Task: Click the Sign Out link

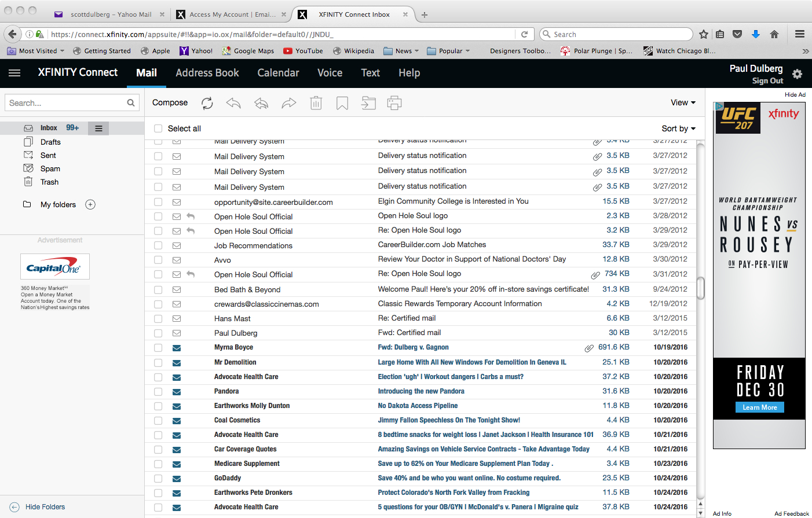Action: click(767, 81)
